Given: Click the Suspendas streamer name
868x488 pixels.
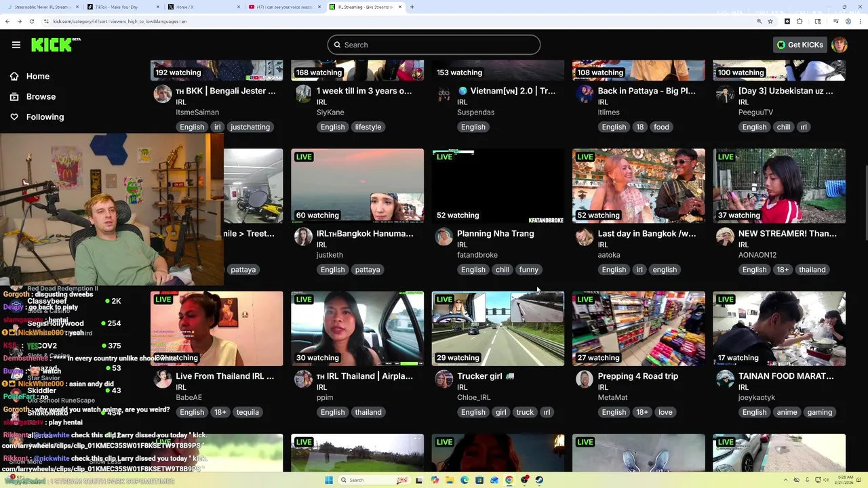Looking at the screenshot, I should click(475, 113).
